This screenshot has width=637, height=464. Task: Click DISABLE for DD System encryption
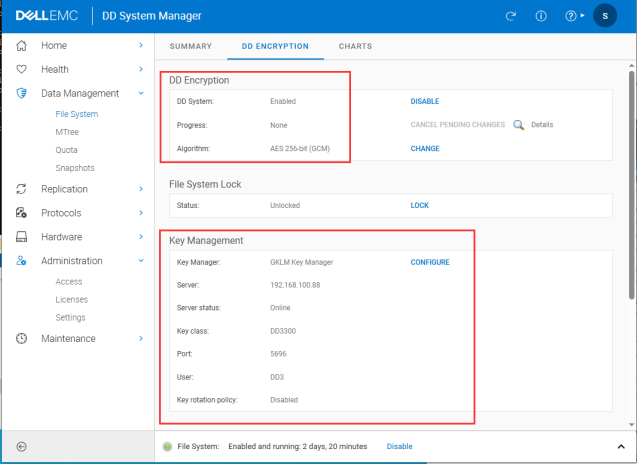[425, 101]
